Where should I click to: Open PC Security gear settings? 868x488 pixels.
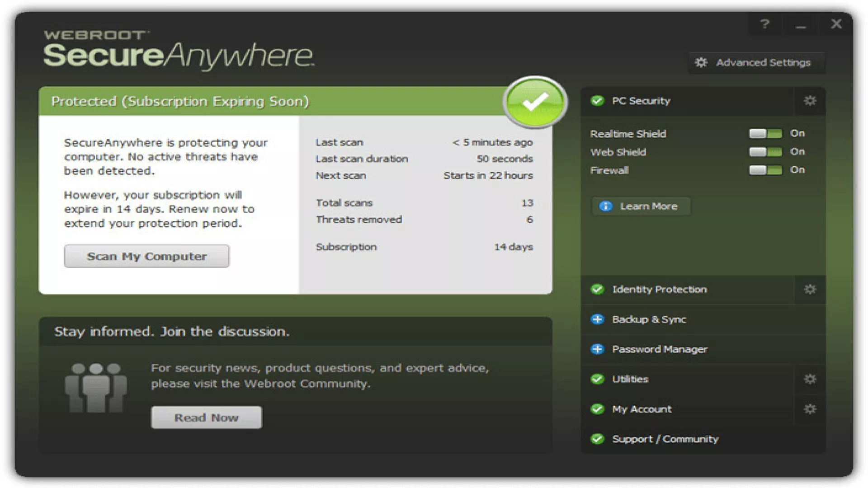pos(810,101)
